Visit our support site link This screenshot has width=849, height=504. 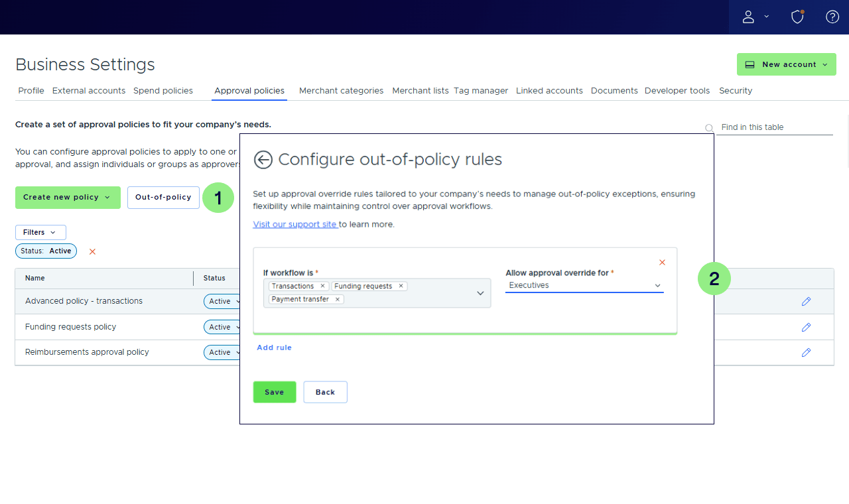point(295,224)
